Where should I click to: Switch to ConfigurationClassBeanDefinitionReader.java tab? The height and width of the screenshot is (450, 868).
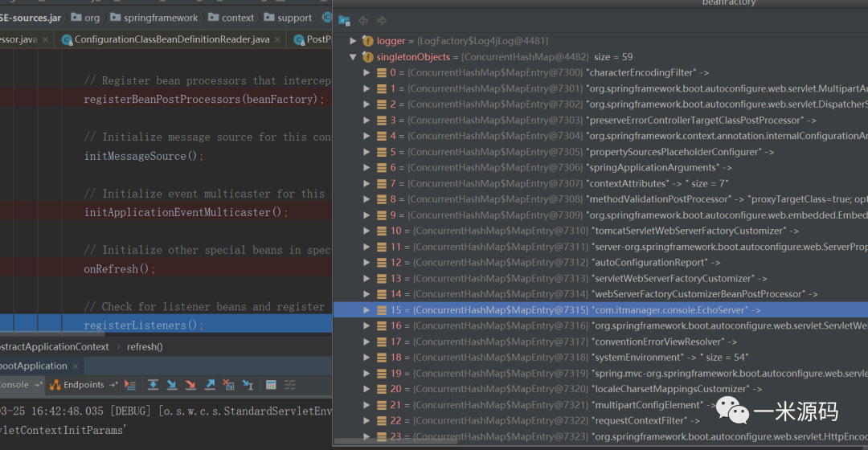(x=171, y=39)
